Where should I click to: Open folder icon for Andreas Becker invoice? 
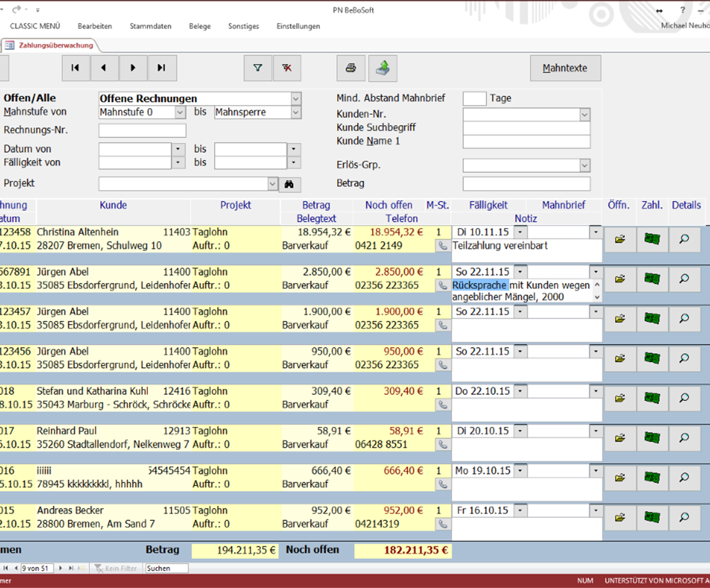coord(619,517)
